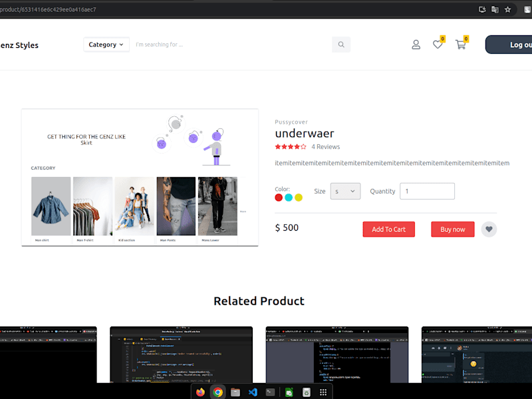Show all applications grid in the dock
Image resolution: width=532 pixels, height=399 pixels.
[323, 392]
